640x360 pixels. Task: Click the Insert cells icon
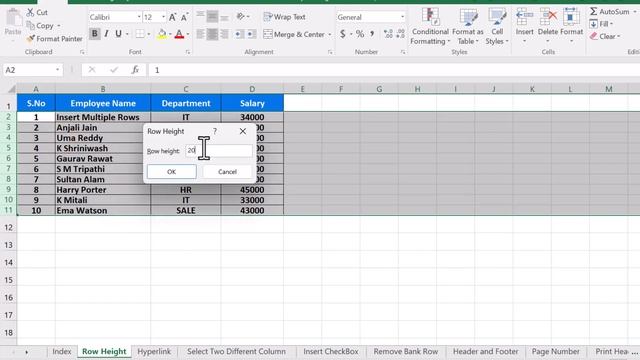[524, 17]
